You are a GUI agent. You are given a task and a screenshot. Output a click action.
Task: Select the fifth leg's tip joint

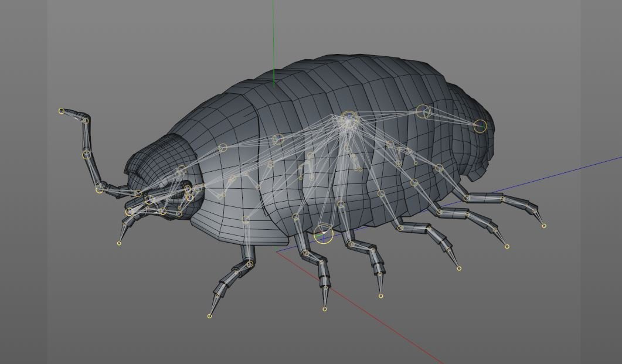click(507, 246)
